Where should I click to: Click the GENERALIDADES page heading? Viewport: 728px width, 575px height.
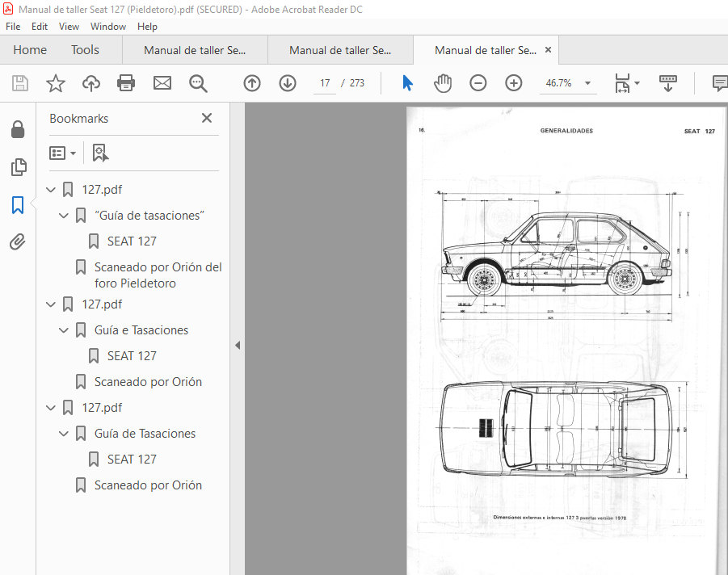click(566, 131)
